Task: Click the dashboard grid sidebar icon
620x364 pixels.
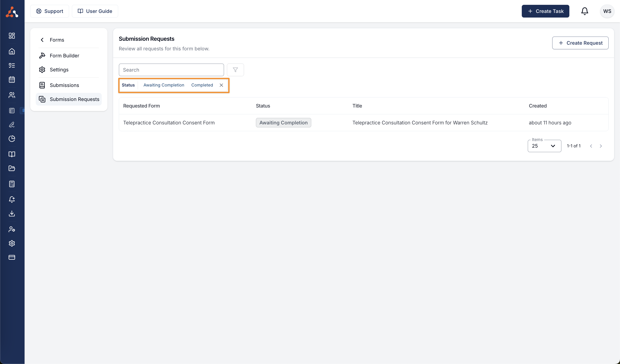Action: click(x=12, y=36)
